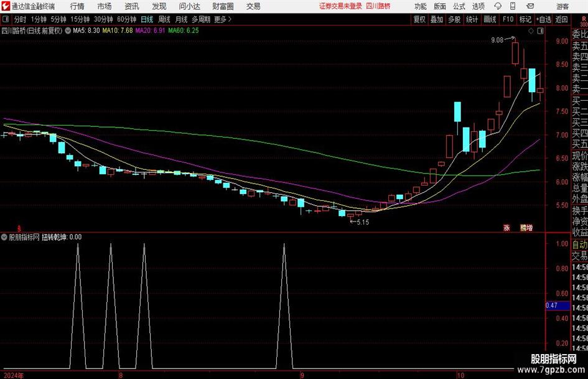Click the 游客 guest account label
Viewport: 588px width, 379px height.
[x=562, y=6]
